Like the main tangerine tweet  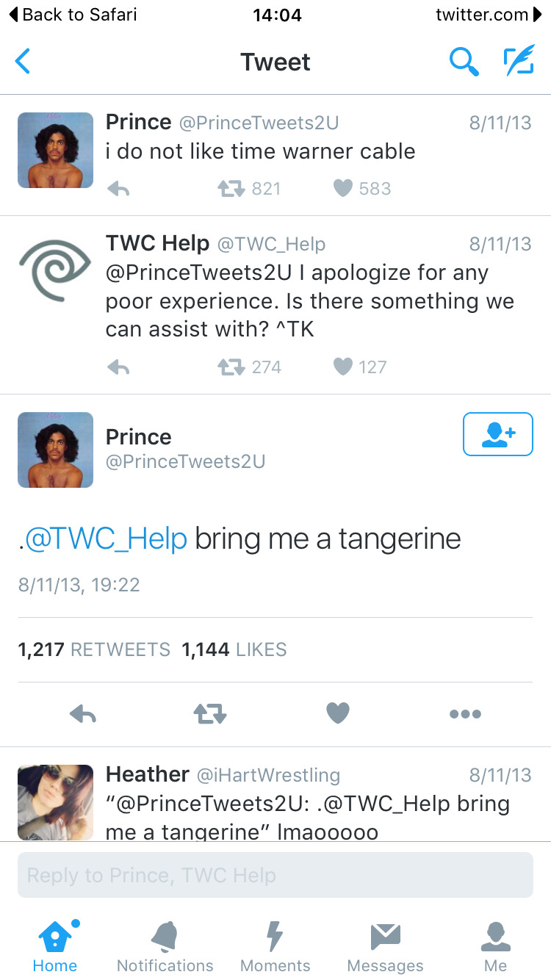click(338, 713)
